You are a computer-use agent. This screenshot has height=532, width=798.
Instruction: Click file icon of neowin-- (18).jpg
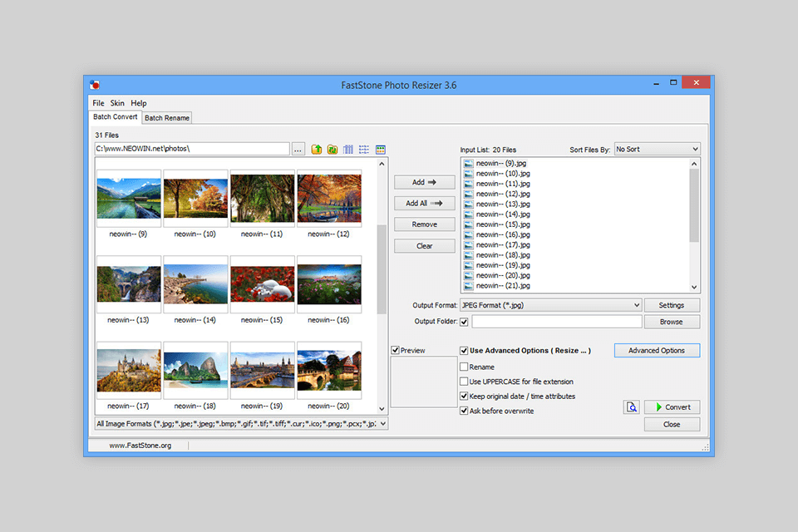pyautogui.click(x=468, y=255)
